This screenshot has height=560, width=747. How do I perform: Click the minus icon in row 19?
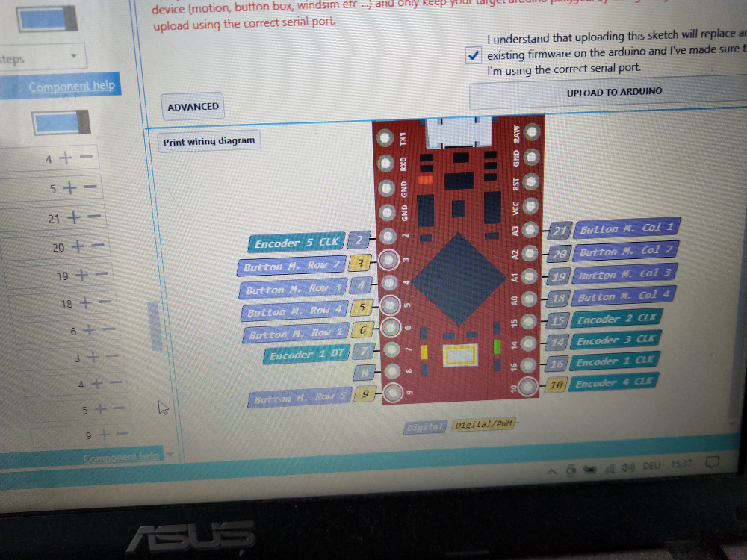(x=102, y=274)
